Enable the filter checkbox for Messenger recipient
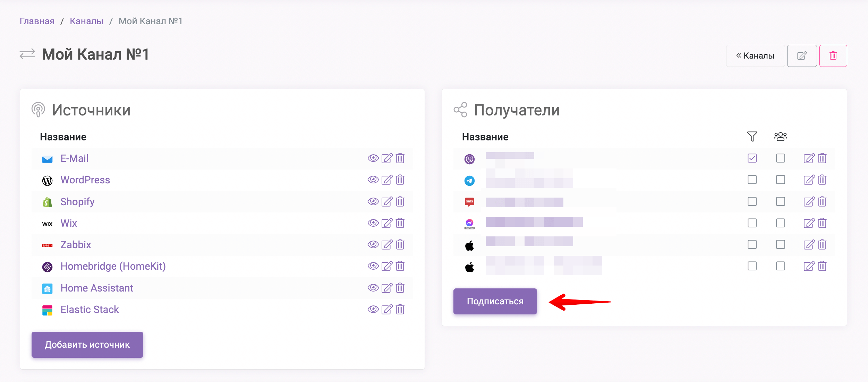The width and height of the screenshot is (868, 382). pyautogui.click(x=752, y=223)
